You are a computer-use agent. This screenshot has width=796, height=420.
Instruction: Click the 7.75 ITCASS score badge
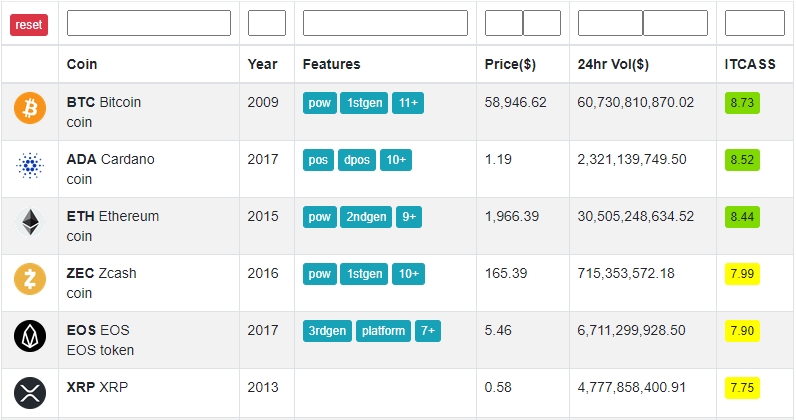pyautogui.click(x=742, y=387)
